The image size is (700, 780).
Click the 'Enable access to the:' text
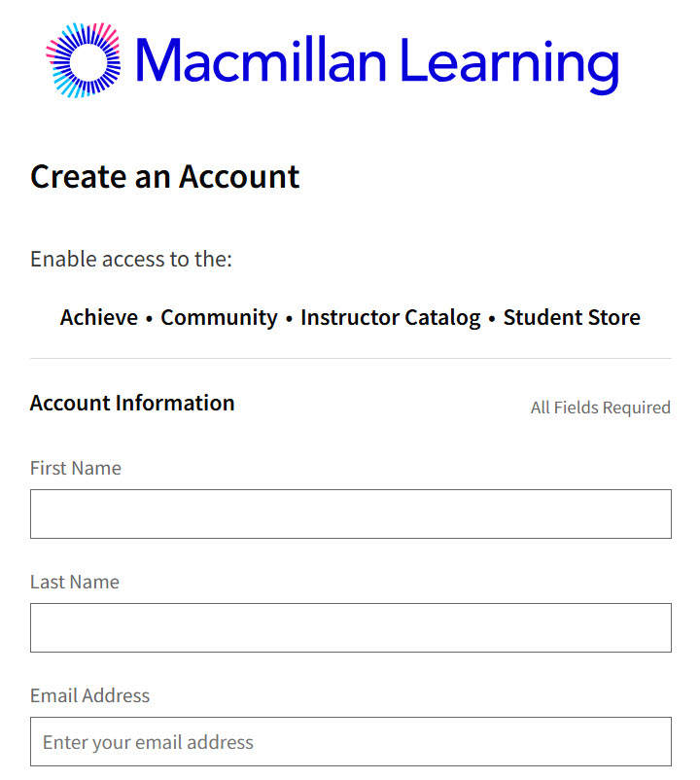(x=131, y=260)
